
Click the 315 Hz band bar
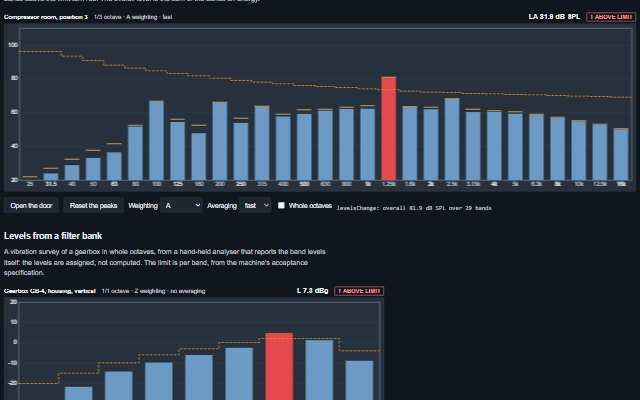[262, 143]
